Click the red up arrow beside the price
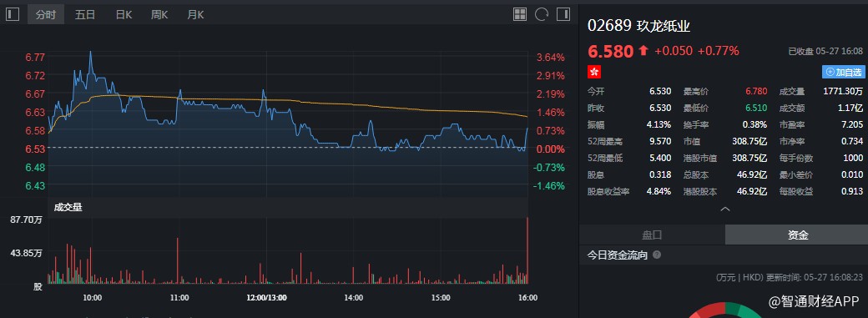Viewport: 868px width, 318px height. click(643, 51)
